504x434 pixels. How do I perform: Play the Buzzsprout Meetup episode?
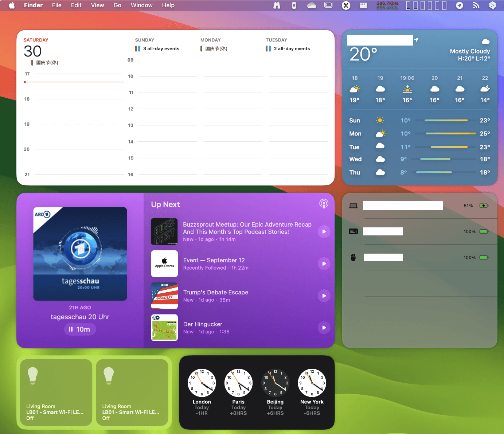point(324,232)
